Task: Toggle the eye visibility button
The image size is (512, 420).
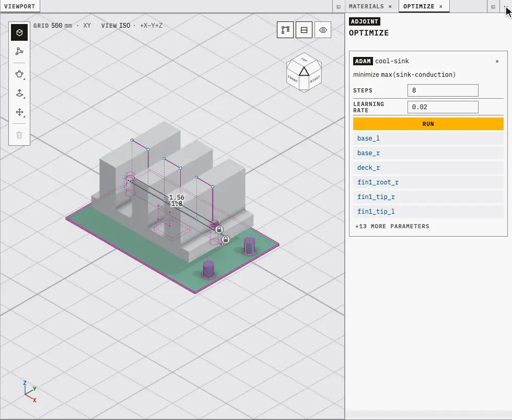Action: click(323, 30)
